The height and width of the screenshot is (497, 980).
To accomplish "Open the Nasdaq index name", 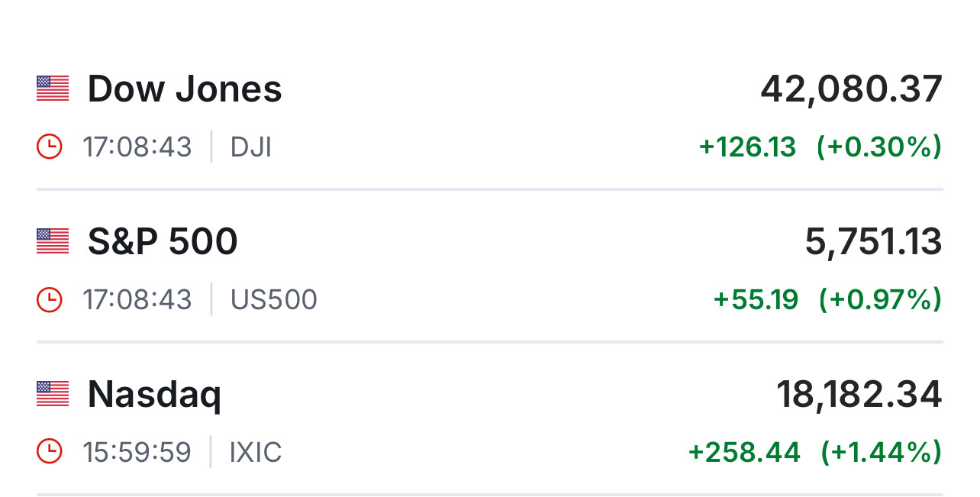I will click(x=154, y=394).
